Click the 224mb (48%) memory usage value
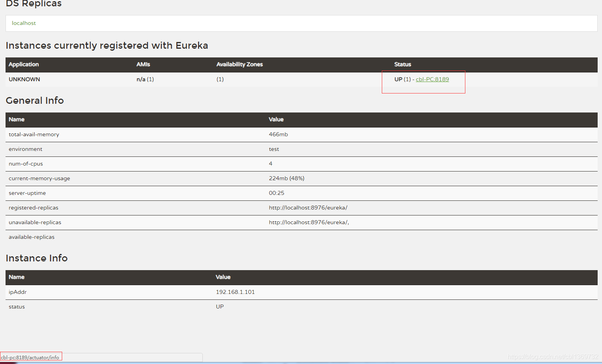Viewport: 602px width, 364px height. click(x=286, y=179)
